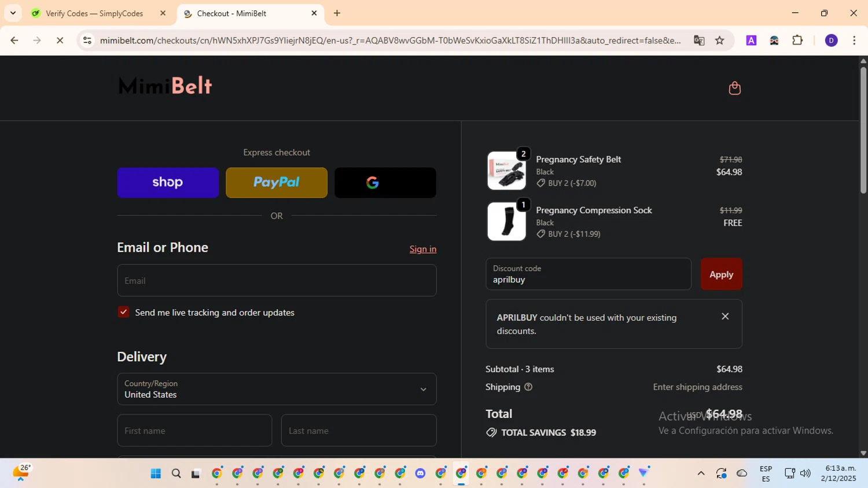Image resolution: width=868 pixels, height=488 pixels.
Task: Click the First name field
Action: click(194, 430)
